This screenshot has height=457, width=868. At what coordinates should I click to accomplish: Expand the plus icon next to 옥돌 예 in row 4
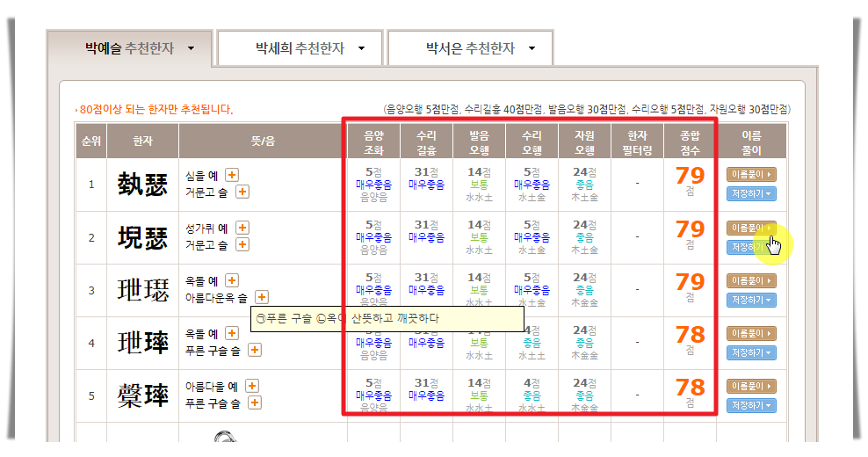232,333
